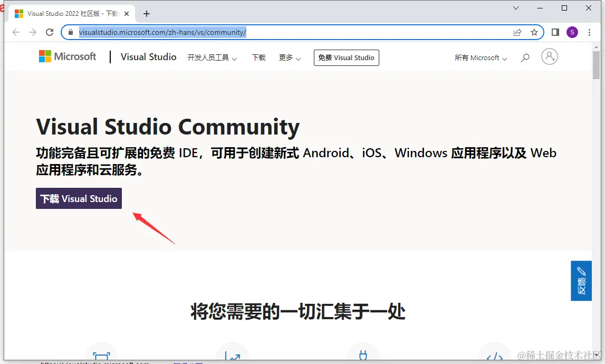This screenshot has height=364, width=605.
Task: Open a new browser tab
Action: pos(146,14)
